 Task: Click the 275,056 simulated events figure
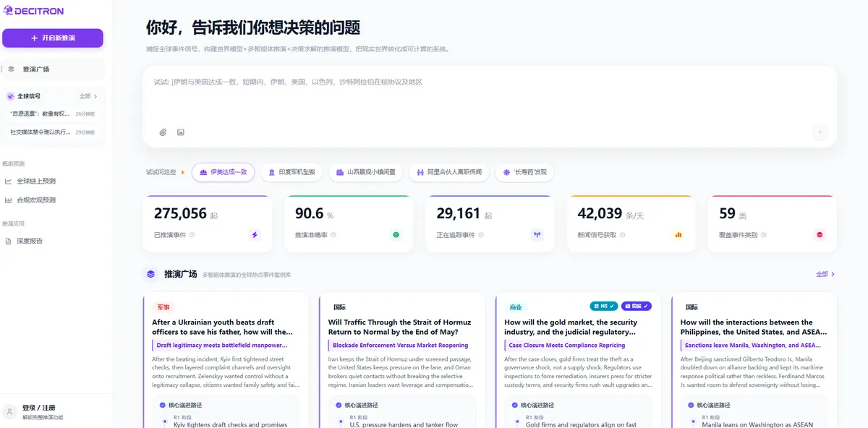[180, 213]
